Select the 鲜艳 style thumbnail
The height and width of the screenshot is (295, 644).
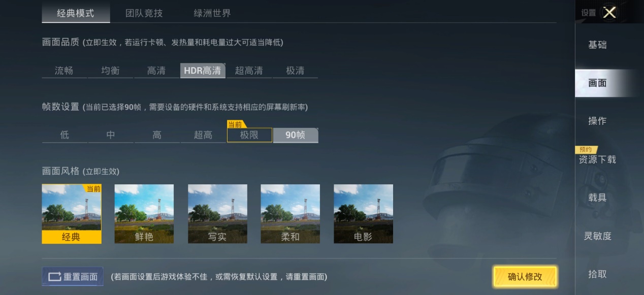click(x=144, y=214)
